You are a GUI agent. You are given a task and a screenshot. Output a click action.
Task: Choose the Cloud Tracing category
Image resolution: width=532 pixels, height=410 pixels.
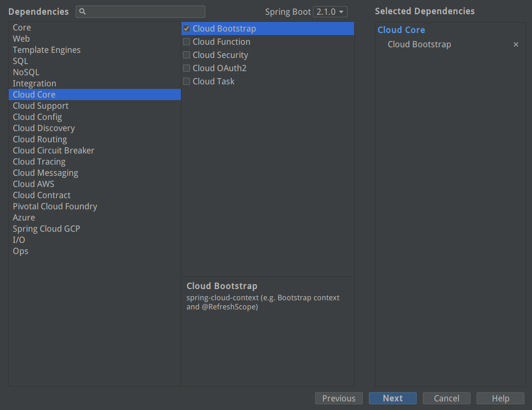tap(95, 162)
